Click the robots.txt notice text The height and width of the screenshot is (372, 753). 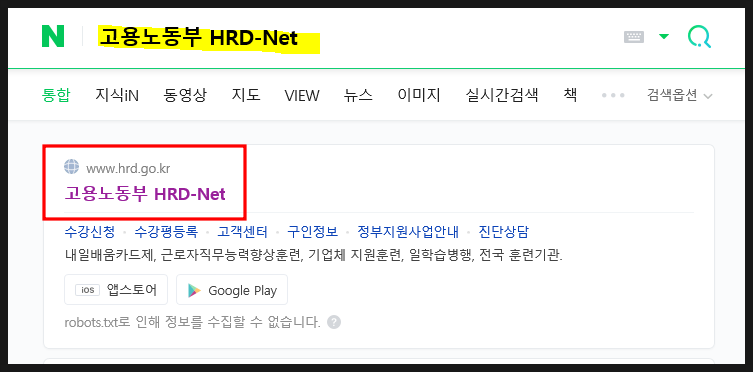click(x=193, y=322)
